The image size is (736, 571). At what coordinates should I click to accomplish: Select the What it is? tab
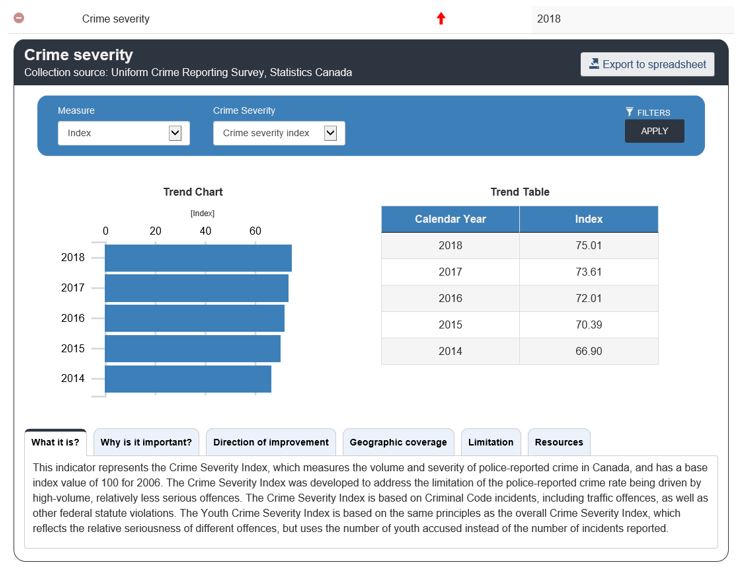click(55, 442)
